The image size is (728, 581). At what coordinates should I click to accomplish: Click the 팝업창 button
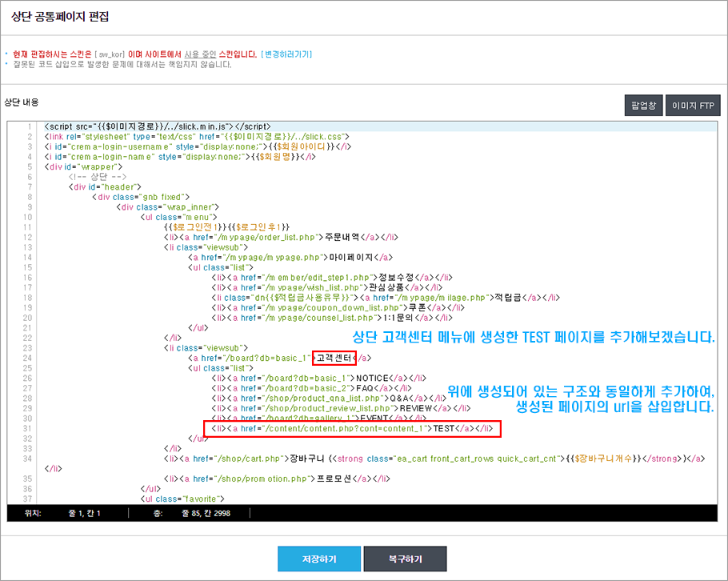(643, 105)
